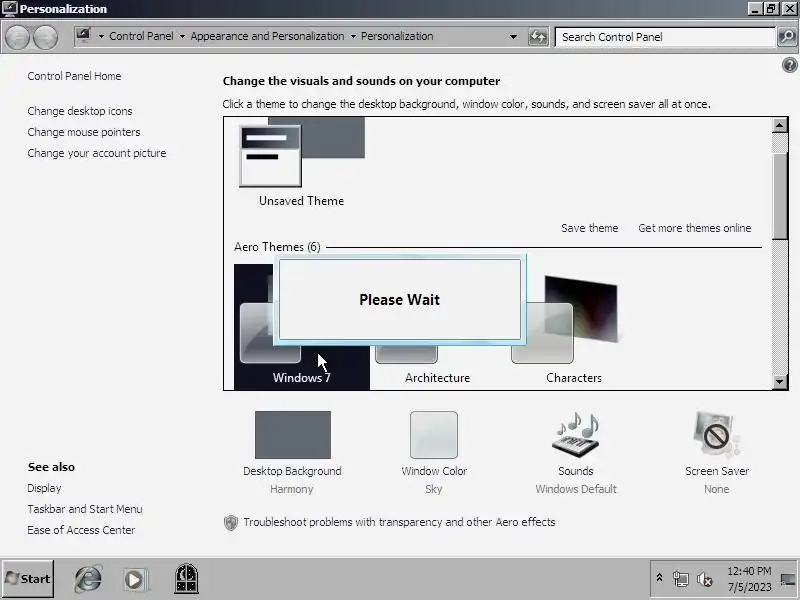Expand the dropdown after Appearance and Personalization
800x600 pixels.
point(353,37)
